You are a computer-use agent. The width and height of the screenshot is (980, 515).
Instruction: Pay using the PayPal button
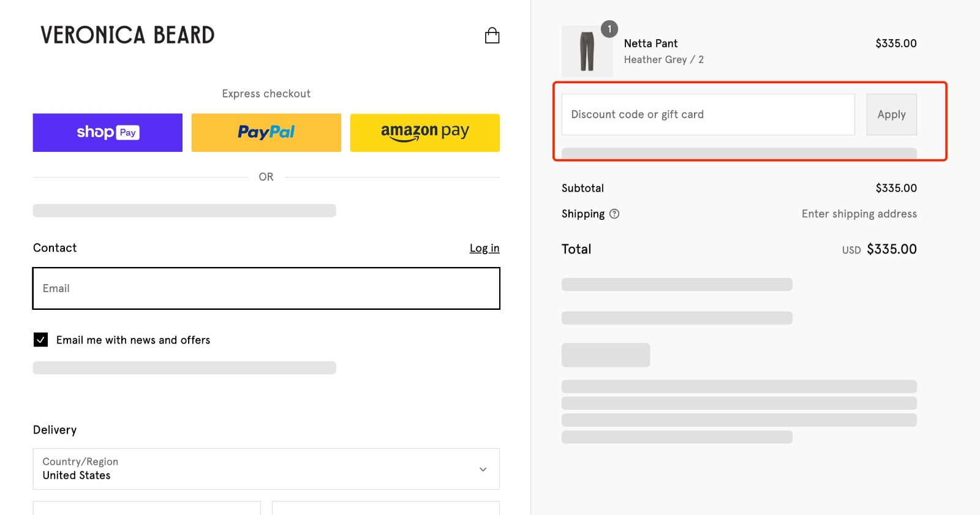(x=266, y=132)
